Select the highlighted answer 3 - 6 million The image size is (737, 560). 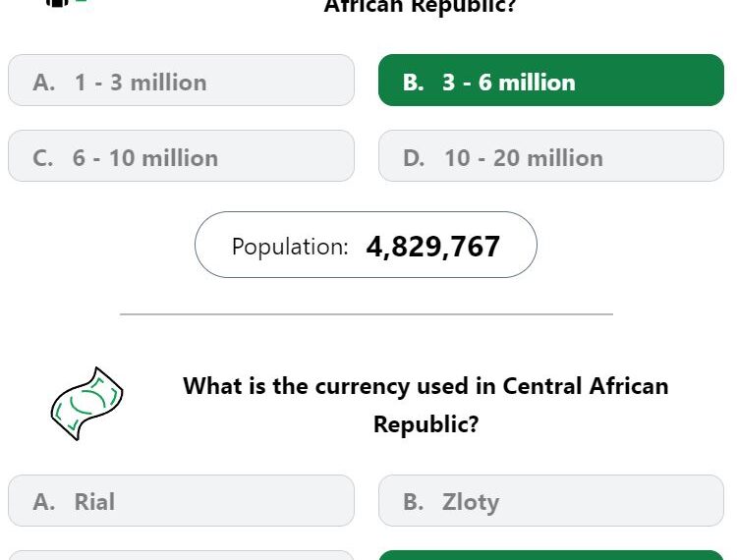point(551,80)
